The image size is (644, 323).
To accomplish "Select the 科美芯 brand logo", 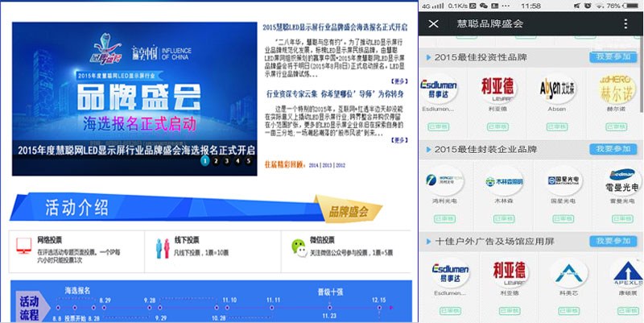I will pos(568,273).
